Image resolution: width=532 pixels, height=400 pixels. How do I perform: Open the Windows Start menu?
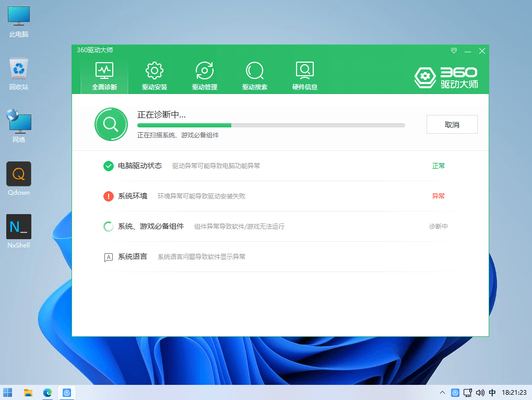click(7, 393)
